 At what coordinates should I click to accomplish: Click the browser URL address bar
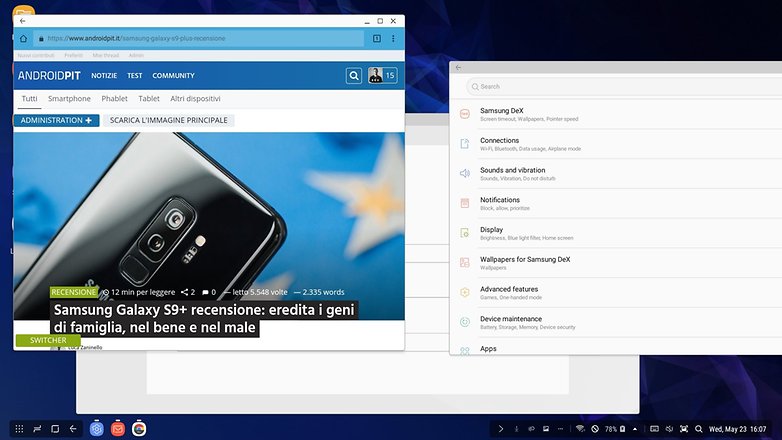coord(198,38)
